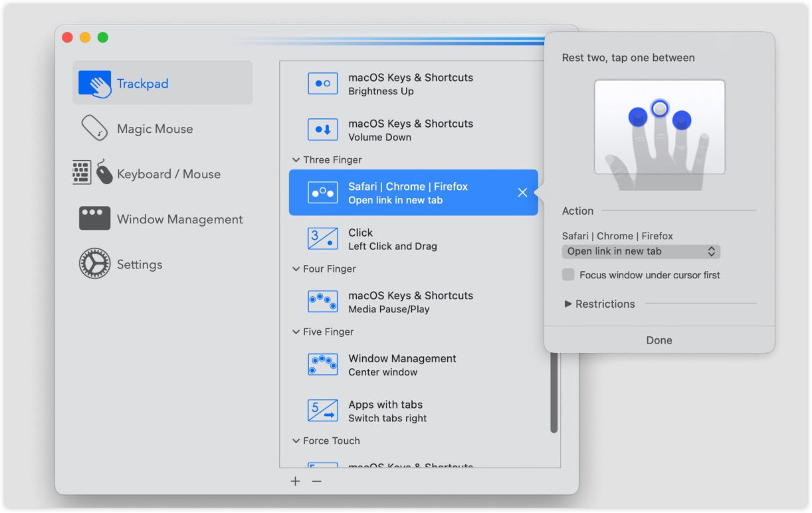Click the Magic Mouse icon in sidebar

coord(94,128)
